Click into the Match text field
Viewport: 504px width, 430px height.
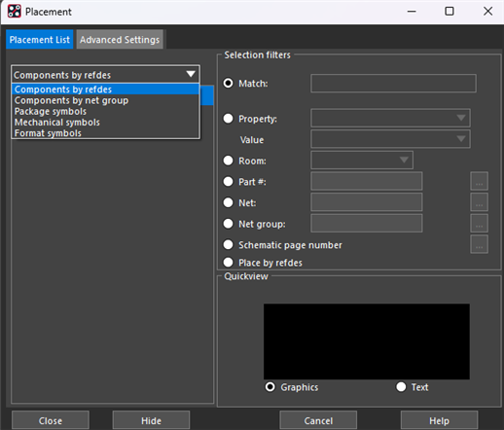(x=393, y=84)
